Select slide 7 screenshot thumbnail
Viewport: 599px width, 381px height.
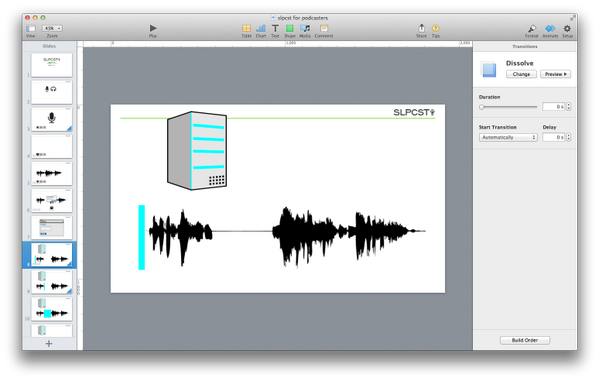[52, 228]
